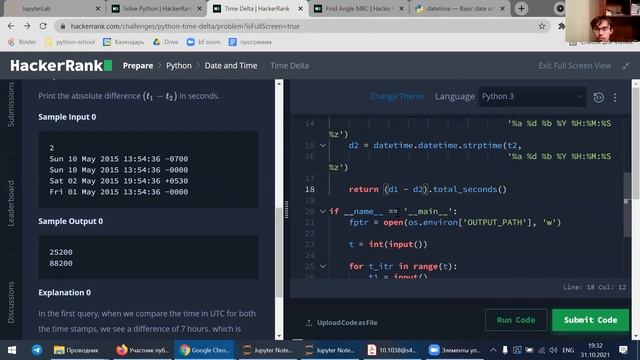
Task: Open the Firefox taskbar window
Action: 142,350
